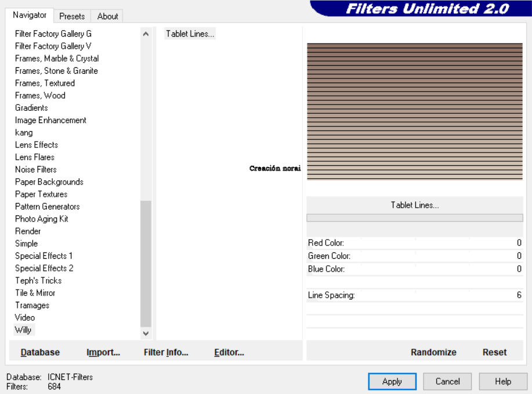This screenshot has height=394, width=532.
Task: Select Lens Flares category
Action: pyautogui.click(x=35, y=157)
